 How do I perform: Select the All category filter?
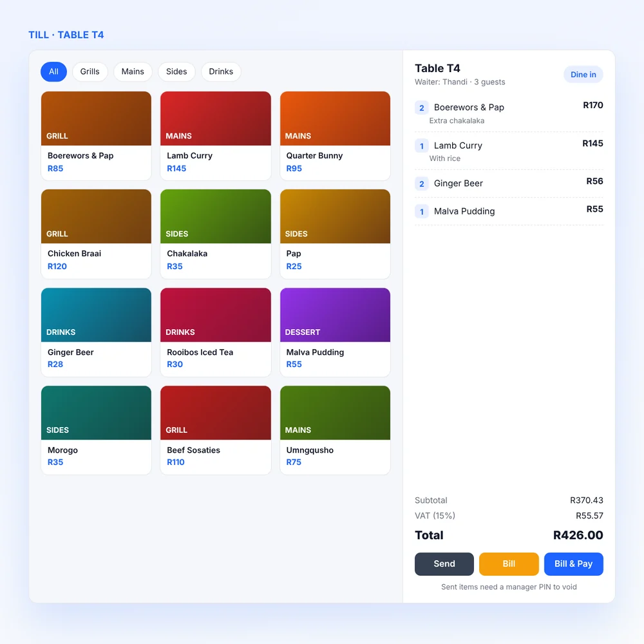[53, 71]
